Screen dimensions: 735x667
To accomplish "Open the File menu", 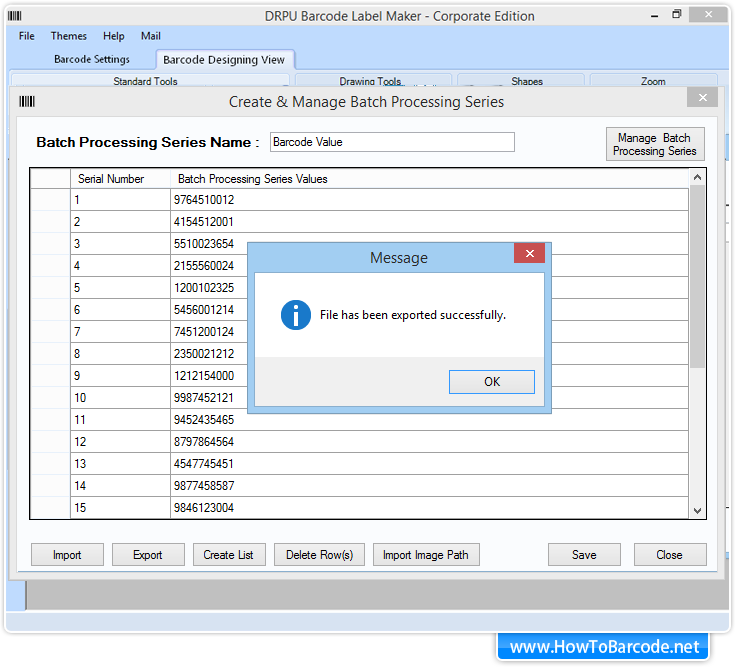I will [x=27, y=36].
